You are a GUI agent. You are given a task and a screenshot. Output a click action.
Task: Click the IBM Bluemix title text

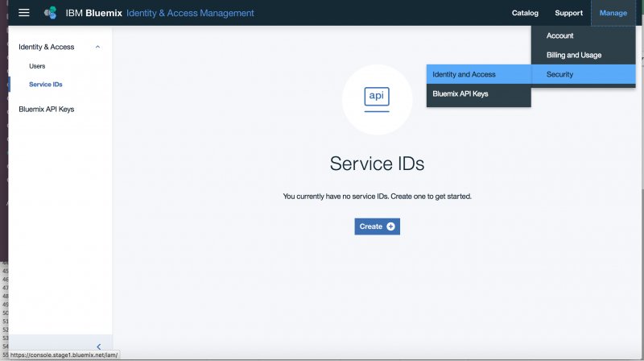pyautogui.click(x=93, y=13)
